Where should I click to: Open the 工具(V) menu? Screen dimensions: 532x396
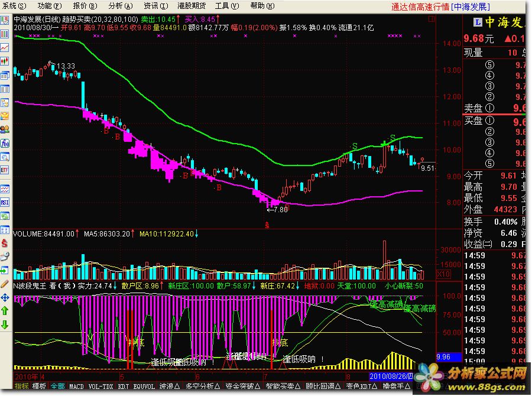[227, 6]
